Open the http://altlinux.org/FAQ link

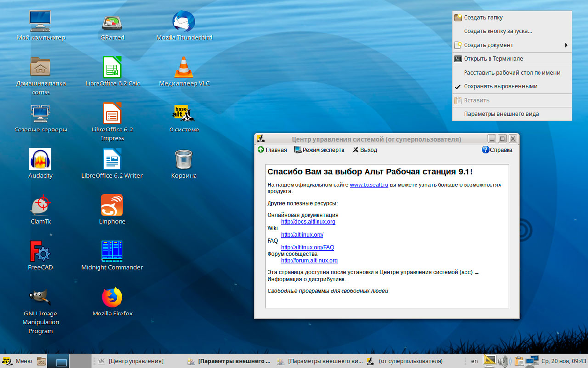pyautogui.click(x=308, y=247)
